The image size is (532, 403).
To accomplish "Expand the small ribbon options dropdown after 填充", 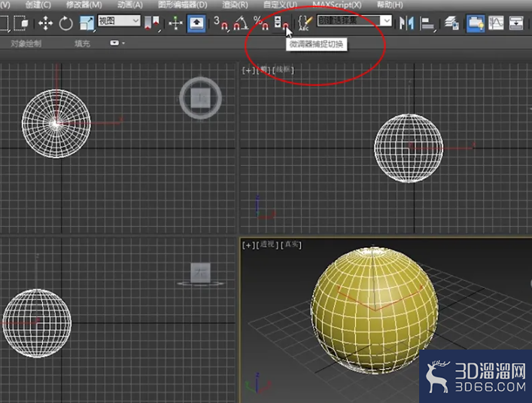I will click(x=117, y=43).
